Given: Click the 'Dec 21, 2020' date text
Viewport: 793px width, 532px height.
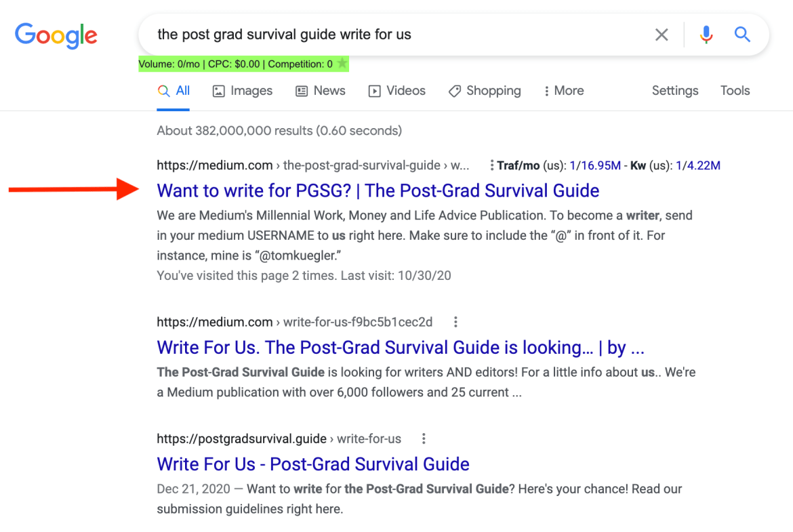Looking at the screenshot, I should click(193, 489).
